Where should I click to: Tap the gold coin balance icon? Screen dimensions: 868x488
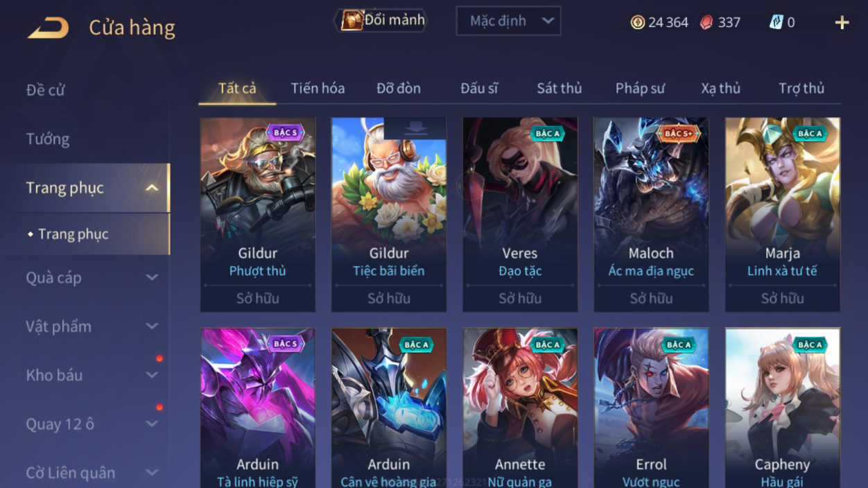point(637,22)
